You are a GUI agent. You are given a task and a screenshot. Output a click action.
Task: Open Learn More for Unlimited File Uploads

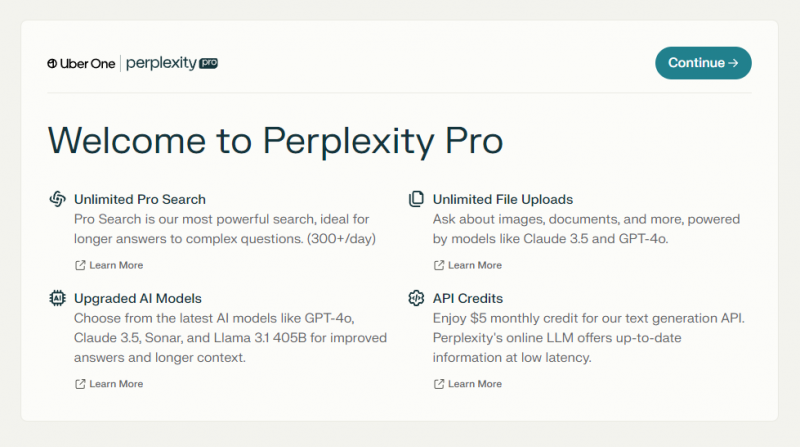[x=475, y=265]
